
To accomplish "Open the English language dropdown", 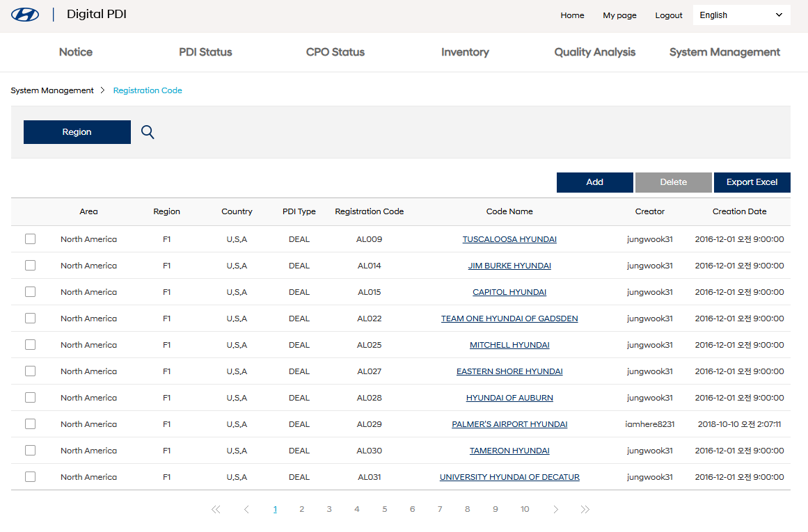I will click(741, 15).
